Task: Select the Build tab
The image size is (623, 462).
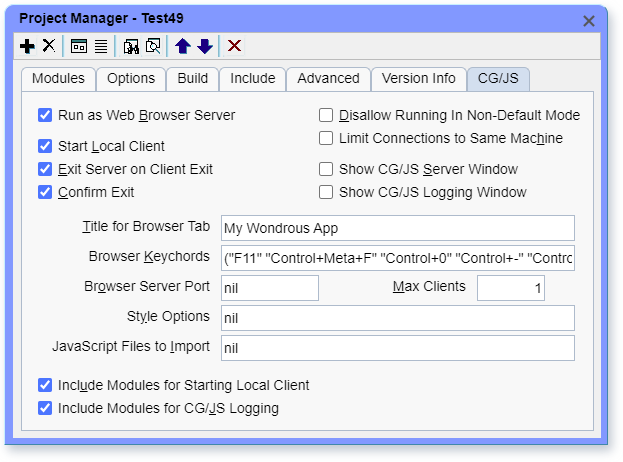Action: point(193,79)
